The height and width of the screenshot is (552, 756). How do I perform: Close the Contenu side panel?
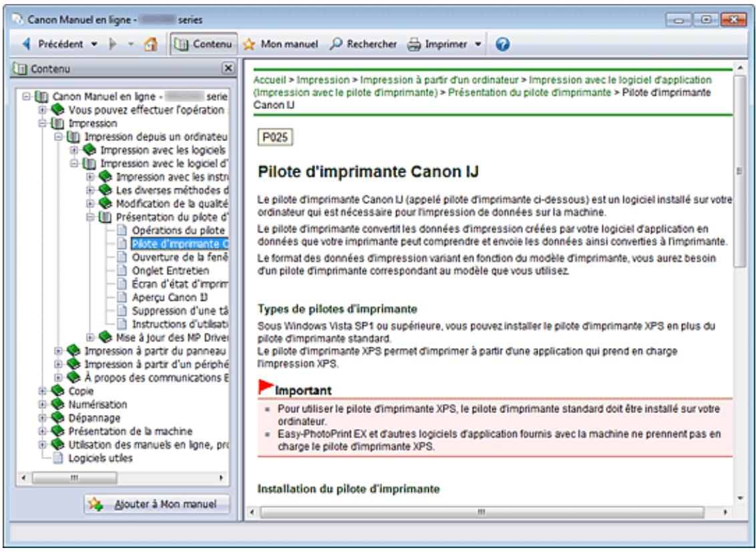coord(228,69)
